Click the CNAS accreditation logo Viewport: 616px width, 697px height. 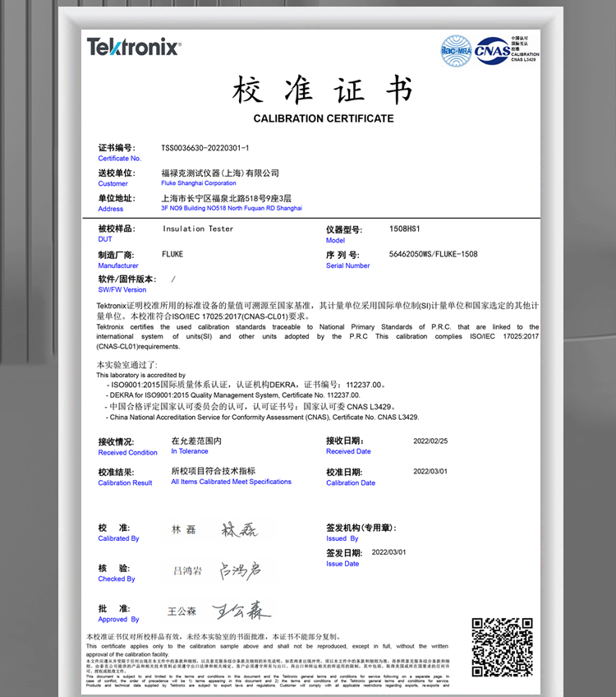pos(493,51)
